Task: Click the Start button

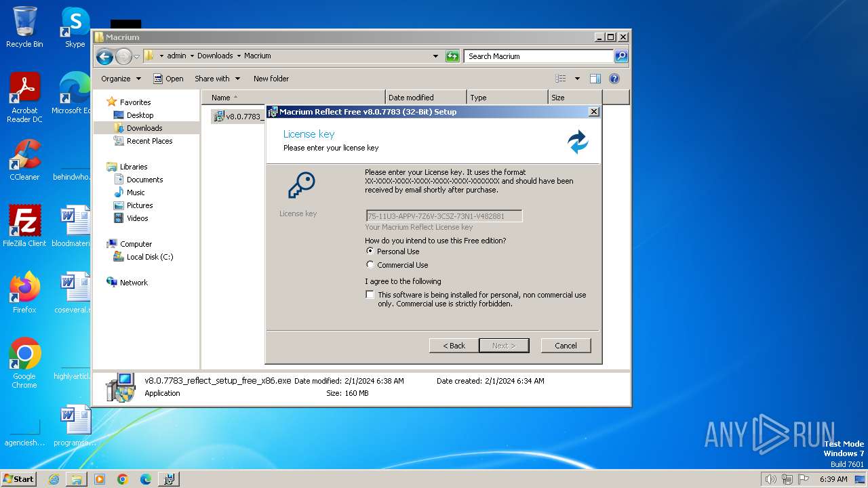Action: pos(19,479)
